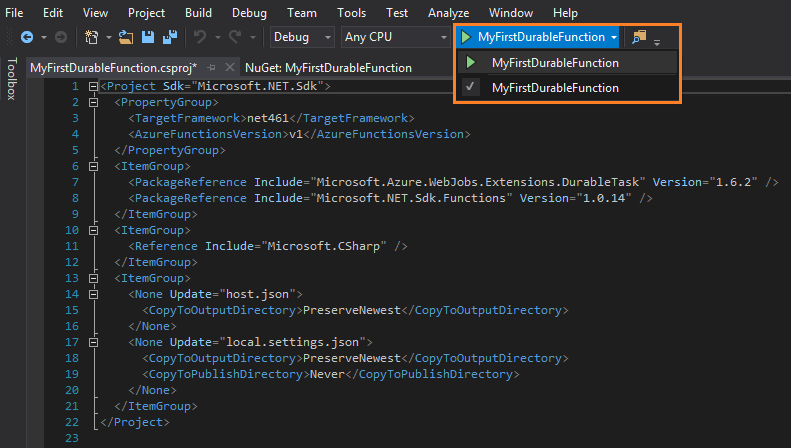Click the Navigate Backward arrow icon

[27, 37]
